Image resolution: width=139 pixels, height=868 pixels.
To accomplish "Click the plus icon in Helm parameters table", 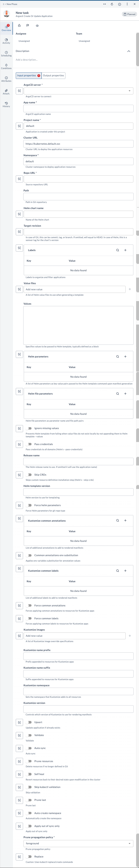I will [125, 356].
